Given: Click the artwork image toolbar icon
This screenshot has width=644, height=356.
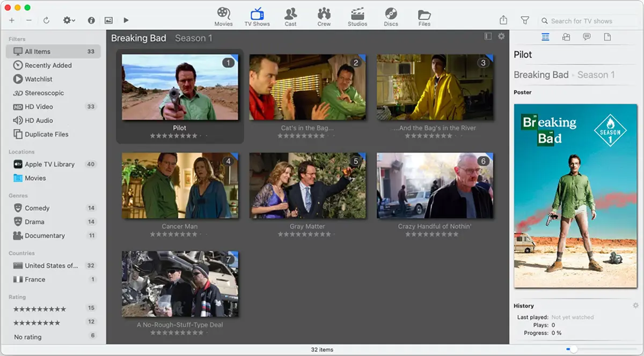Looking at the screenshot, I should pyautogui.click(x=108, y=20).
